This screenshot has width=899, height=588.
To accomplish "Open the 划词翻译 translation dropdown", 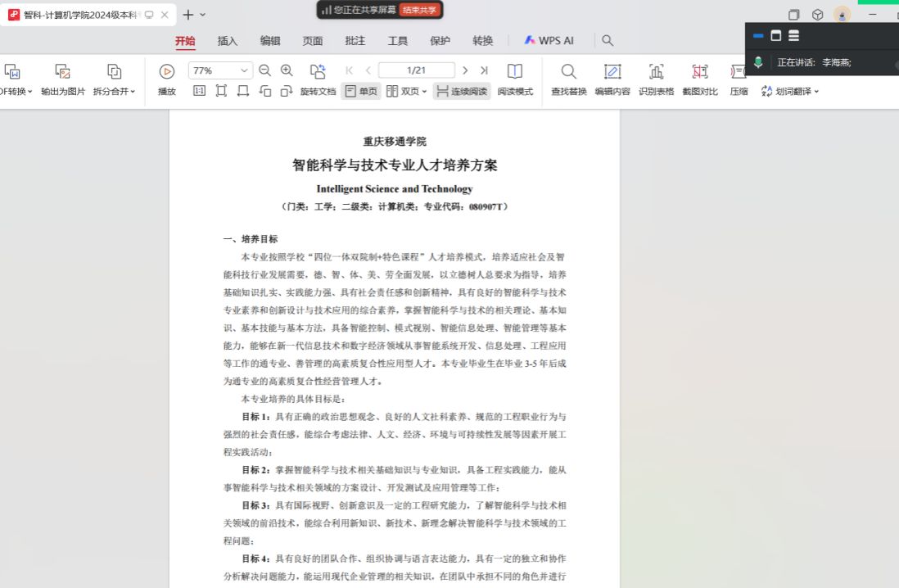I will (790, 92).
